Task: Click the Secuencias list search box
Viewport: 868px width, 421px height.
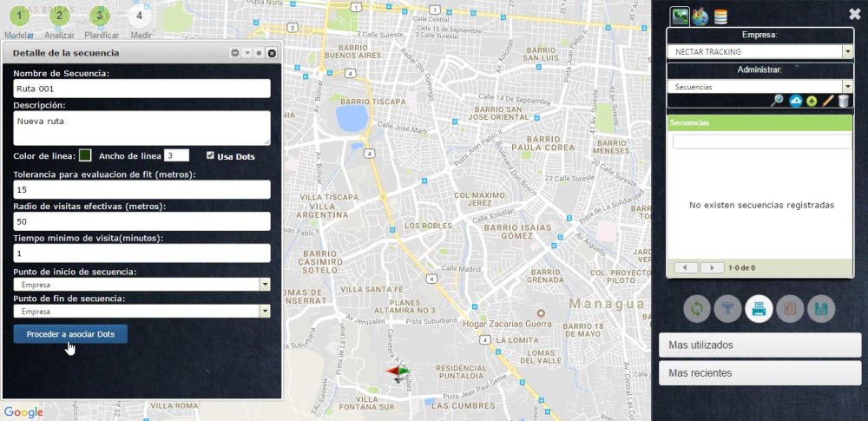Action: click(x=762, y=141)
